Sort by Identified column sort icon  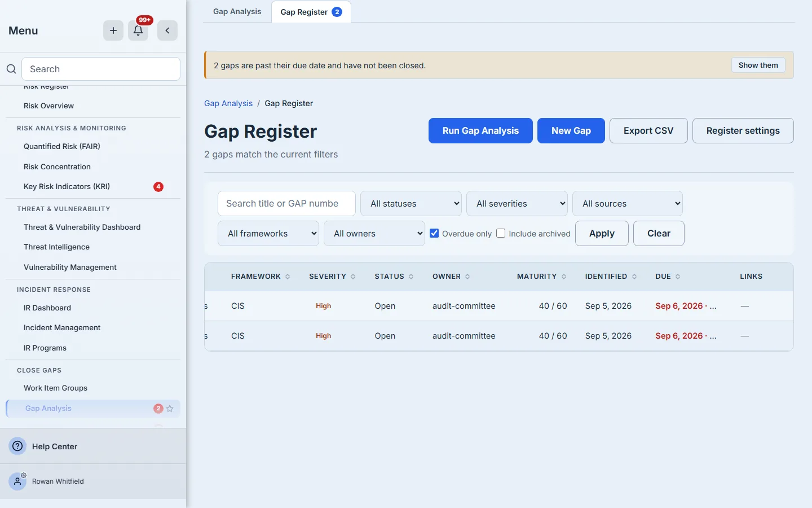634,277
